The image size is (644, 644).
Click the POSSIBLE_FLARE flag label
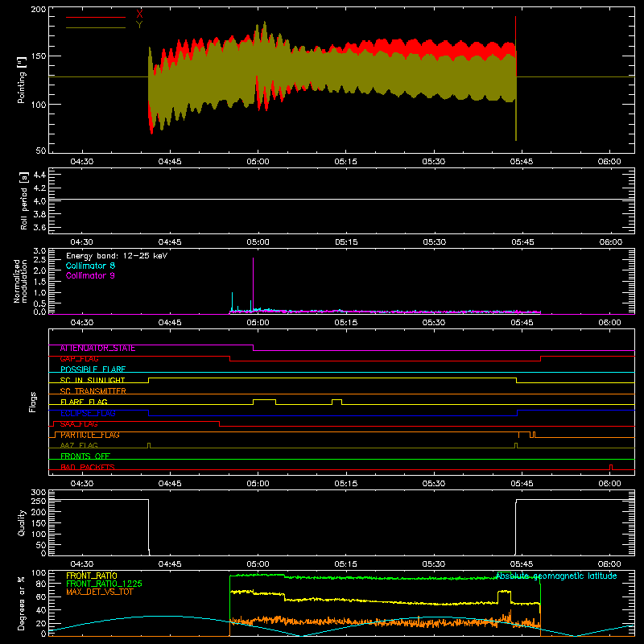(x=93, y=369)
